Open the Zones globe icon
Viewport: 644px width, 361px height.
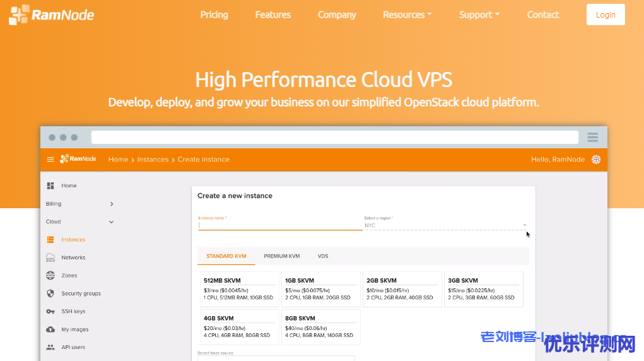50,276
